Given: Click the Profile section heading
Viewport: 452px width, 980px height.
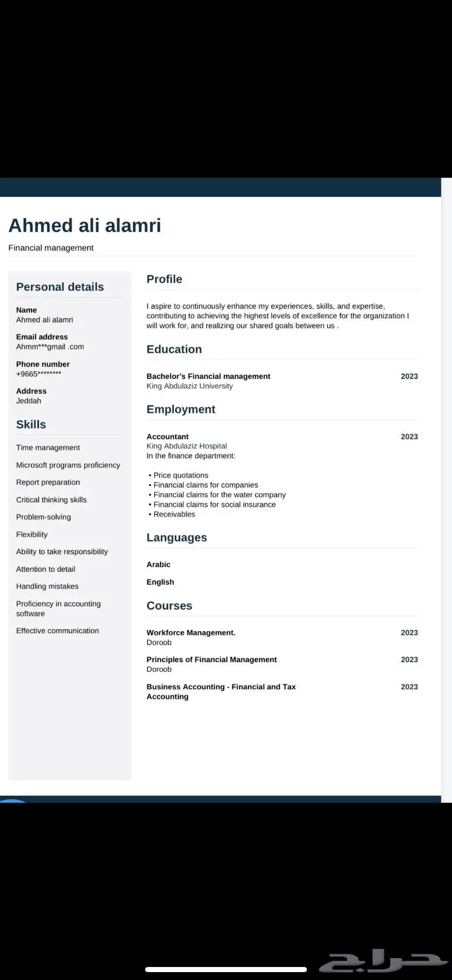Looking at the screenshot, I should tap(164, 279).
